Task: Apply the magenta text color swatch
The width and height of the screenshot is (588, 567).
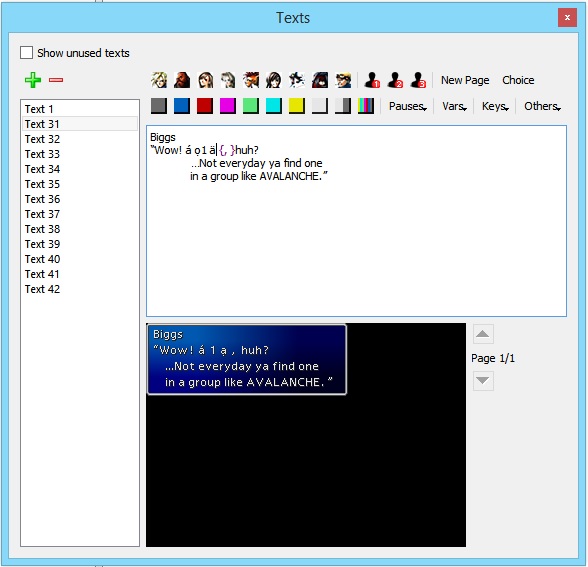Action: pos(228,106)
